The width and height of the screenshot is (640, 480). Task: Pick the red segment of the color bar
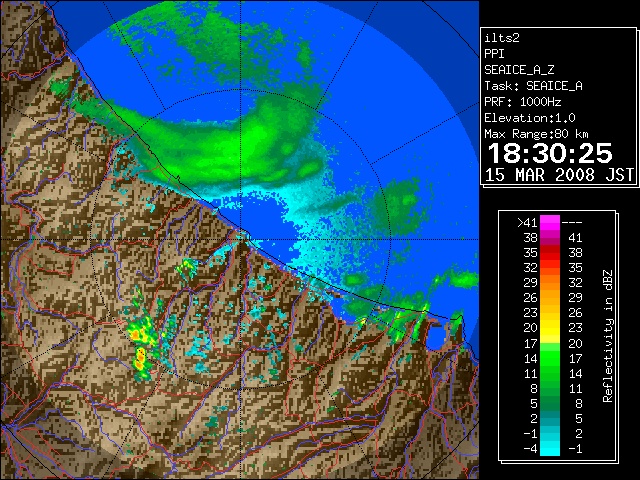[550, 252]
